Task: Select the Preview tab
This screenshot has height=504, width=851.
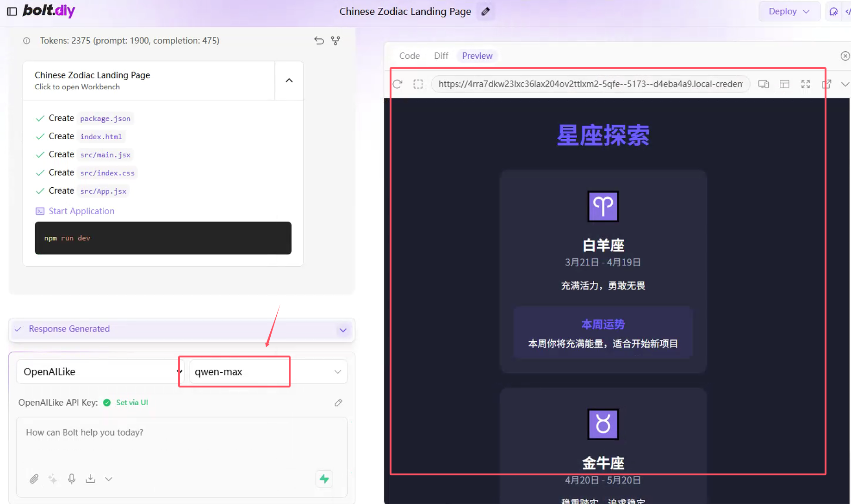Action: (477, 56)
